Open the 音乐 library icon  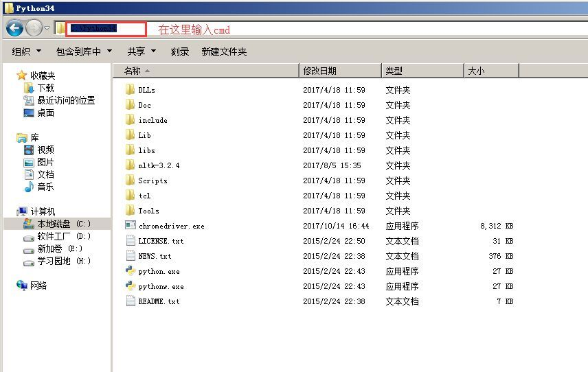tap(29, 187)
